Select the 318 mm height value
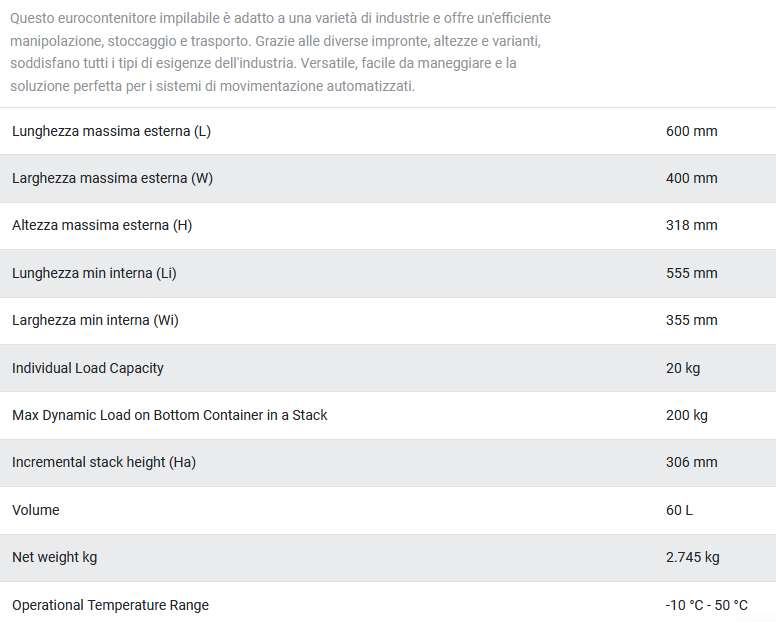Image resolution: width=776 pixels, height=622 pixels. coord(691,225)
